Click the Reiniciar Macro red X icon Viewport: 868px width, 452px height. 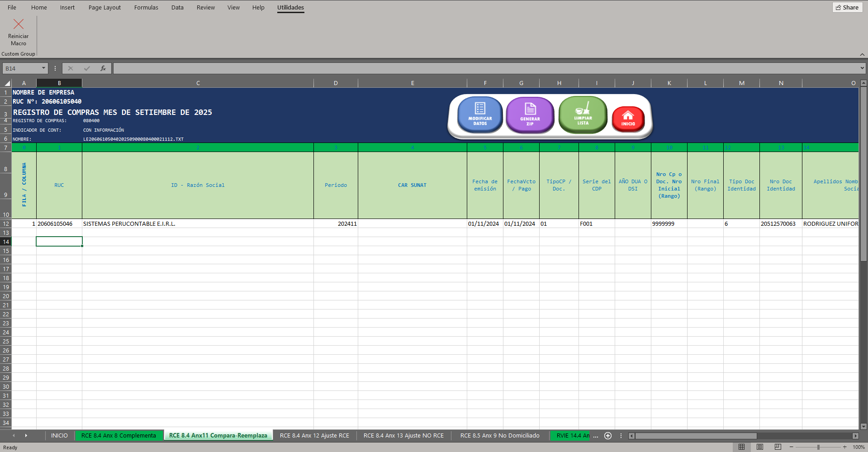pos(19,24)
